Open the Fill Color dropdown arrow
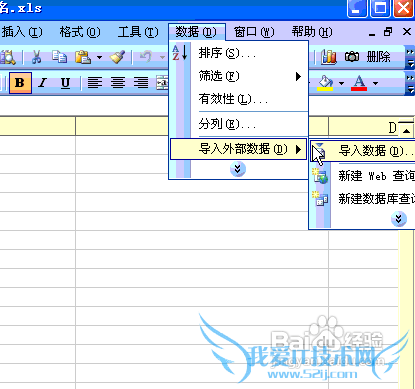Viewport: 415px width, 389px height. click(341, 83)
